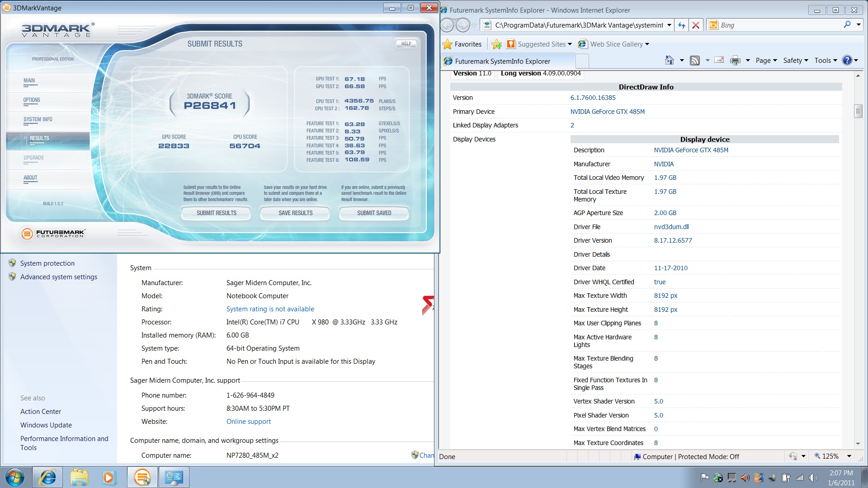868x488 pixels.
Task: Click the Submit Results button
Action: pos(216,213)
